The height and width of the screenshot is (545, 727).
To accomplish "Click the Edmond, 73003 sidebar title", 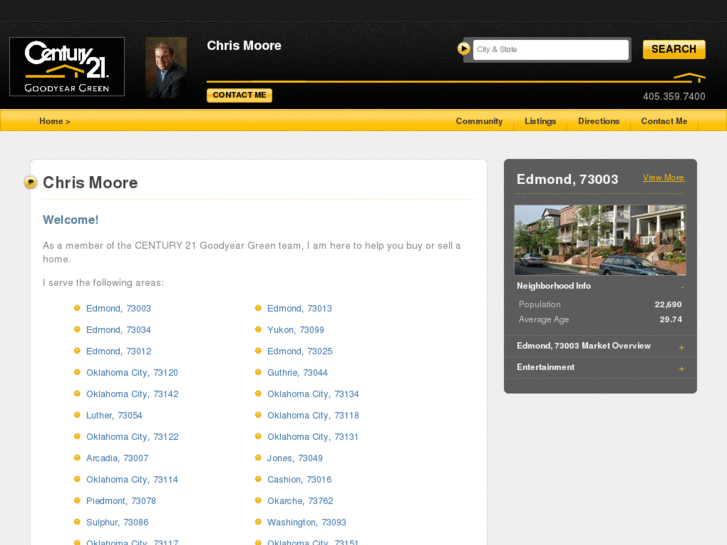I will (x=568, y=179).
